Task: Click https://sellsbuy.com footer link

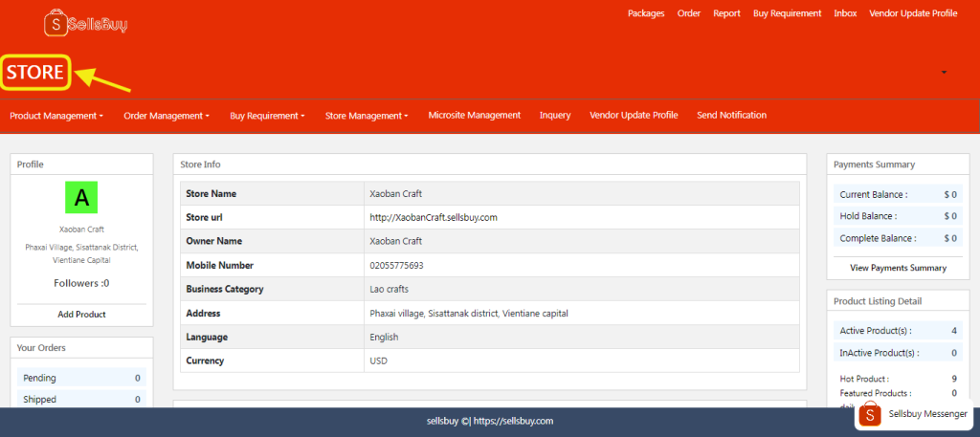Action: click(x=514, y=421)
